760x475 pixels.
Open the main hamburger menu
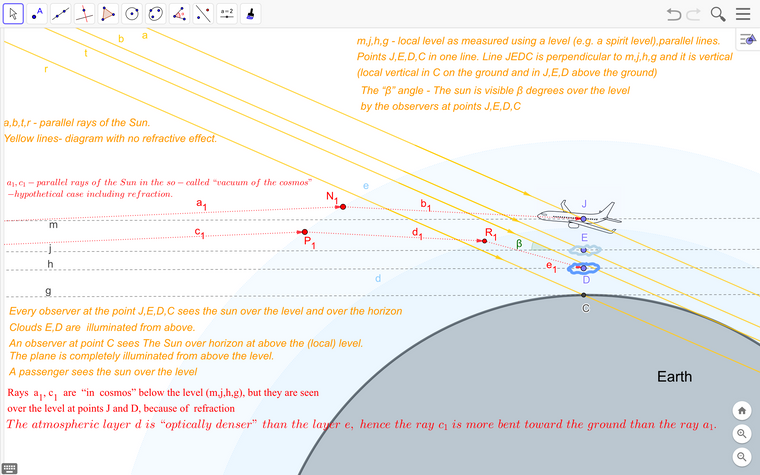[743, 14]
